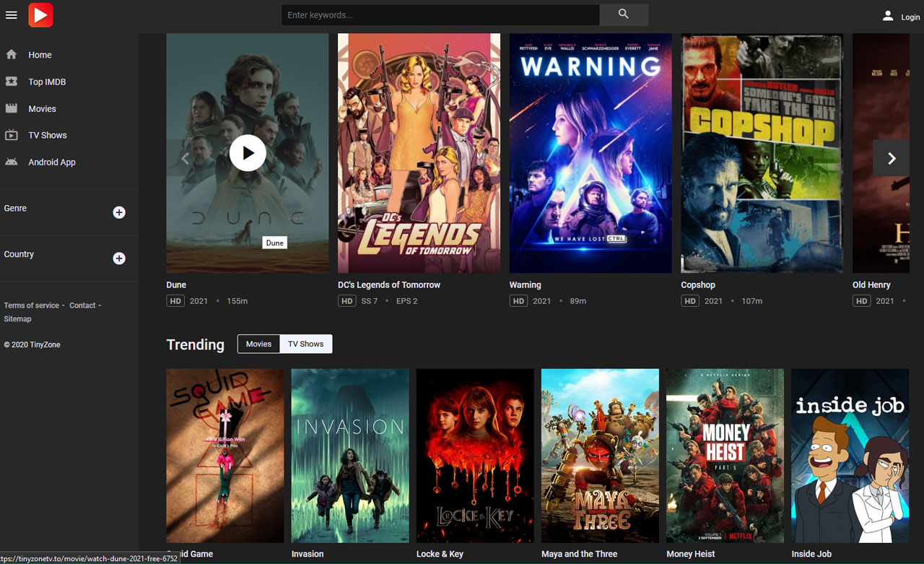Play Dune via the play button

pos(248,153)
